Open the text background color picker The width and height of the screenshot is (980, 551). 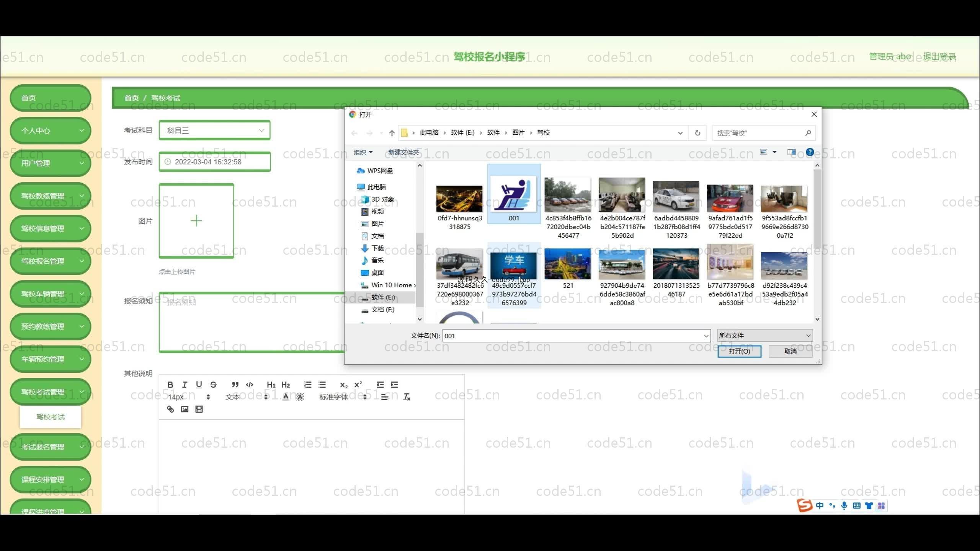coord(300,397)
